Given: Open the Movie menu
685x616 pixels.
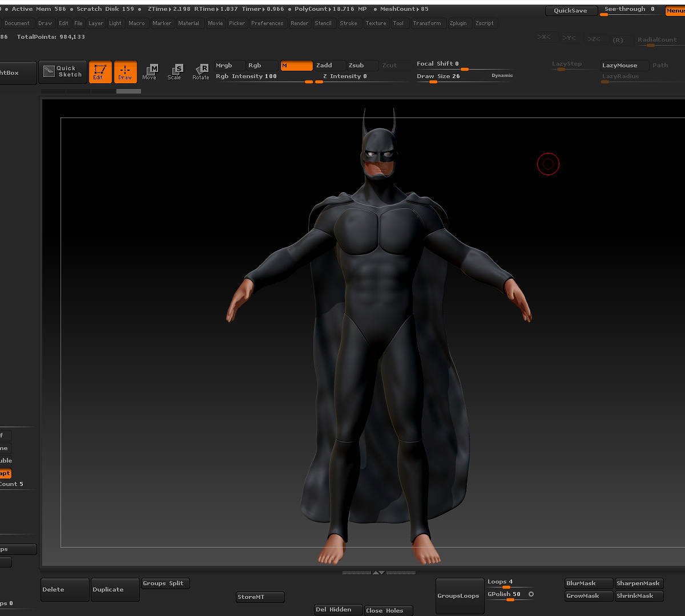Looking at the screenshot, I should tap(216, 23).
